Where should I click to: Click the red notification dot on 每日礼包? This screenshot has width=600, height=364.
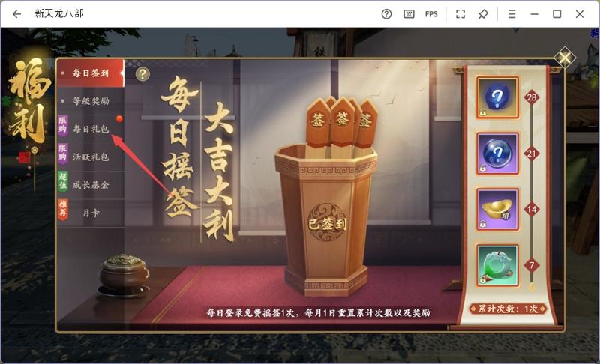[119, 119]
